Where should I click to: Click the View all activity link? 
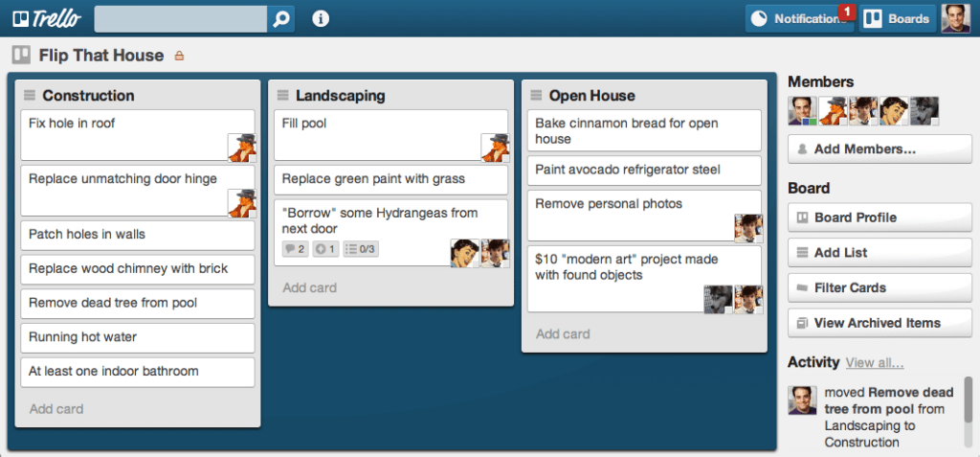point(875,362)
